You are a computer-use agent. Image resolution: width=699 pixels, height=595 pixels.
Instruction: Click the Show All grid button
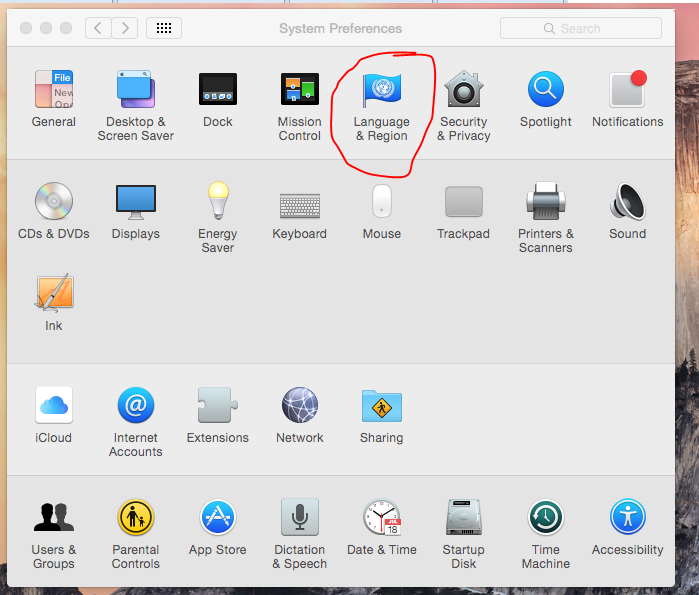coord(164,29)
